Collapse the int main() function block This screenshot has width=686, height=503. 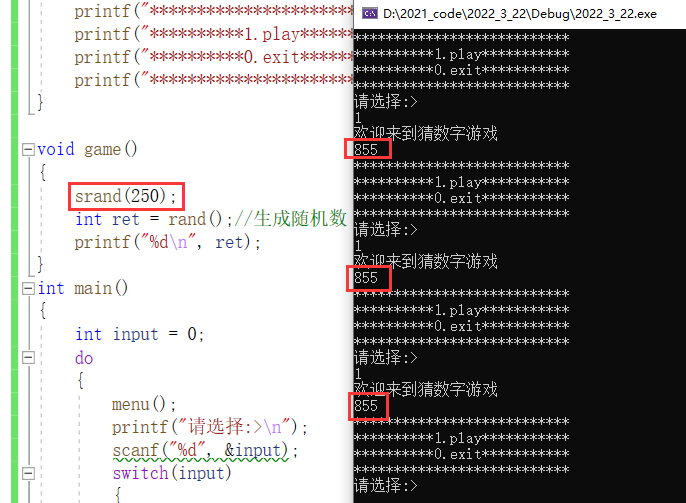pos(28,288)
